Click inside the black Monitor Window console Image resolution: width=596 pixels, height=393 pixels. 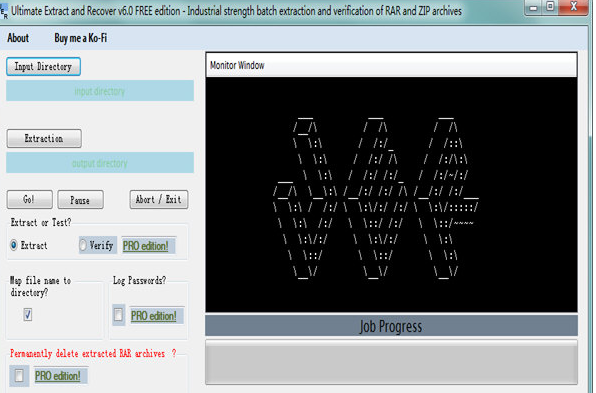pos(392,195)
